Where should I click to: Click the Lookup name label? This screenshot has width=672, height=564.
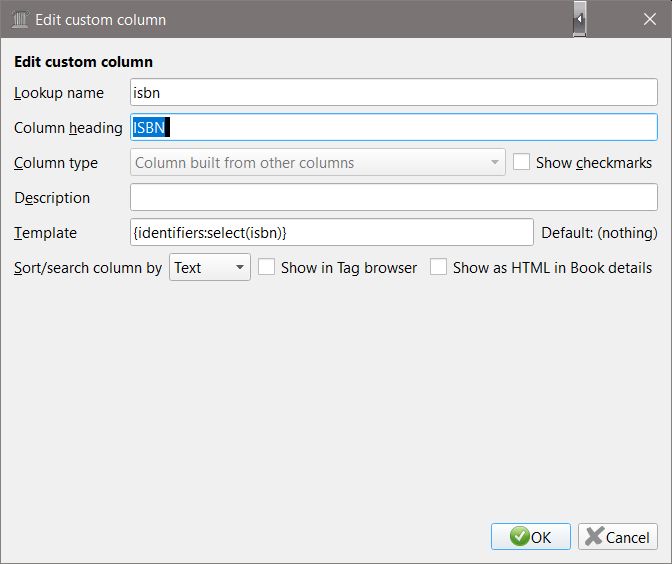click(59, 93)
